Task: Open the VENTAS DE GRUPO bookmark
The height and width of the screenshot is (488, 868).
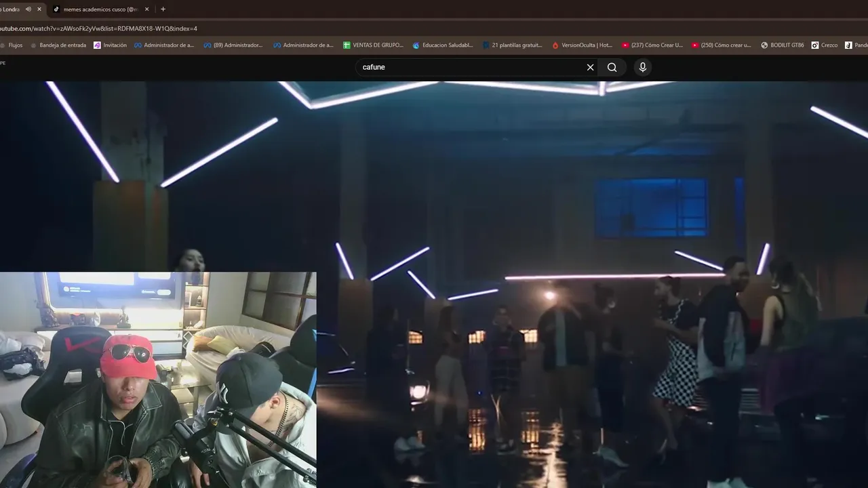Action: [x=374, y=45]
